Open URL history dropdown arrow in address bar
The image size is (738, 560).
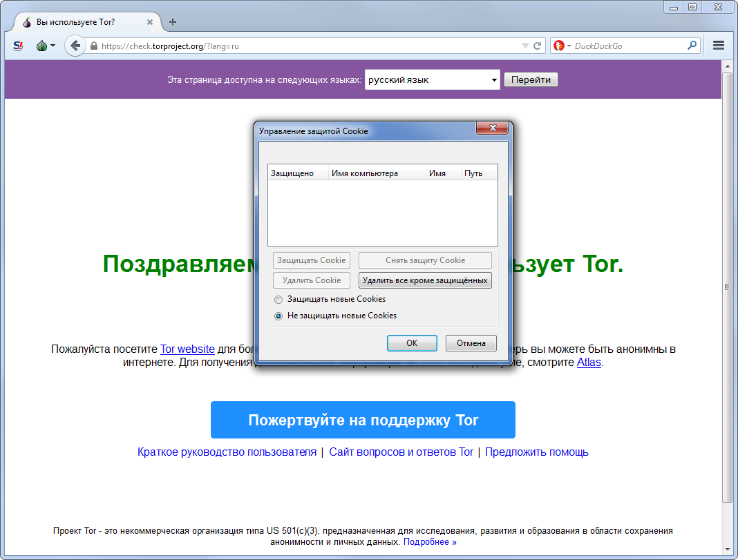[x=525, y=46]
